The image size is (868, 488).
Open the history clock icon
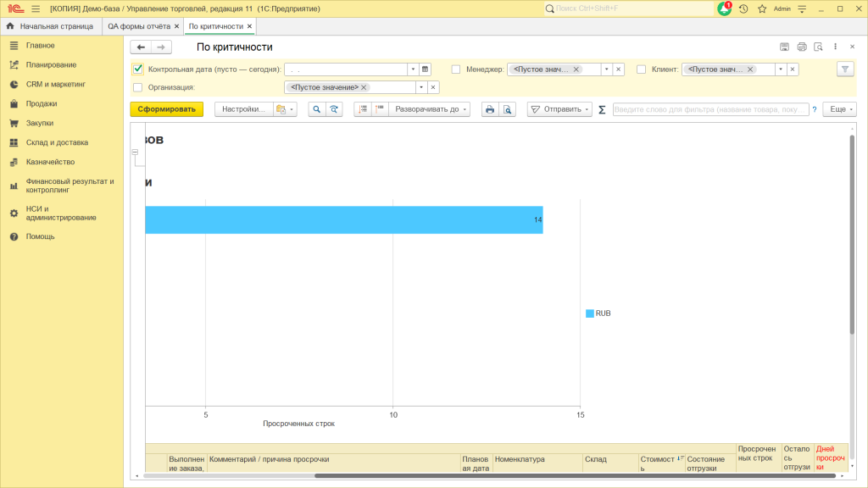743,8
